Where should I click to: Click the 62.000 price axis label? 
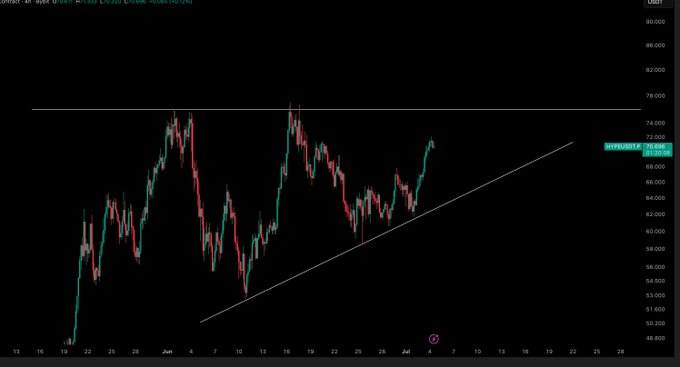pos(655,214)
